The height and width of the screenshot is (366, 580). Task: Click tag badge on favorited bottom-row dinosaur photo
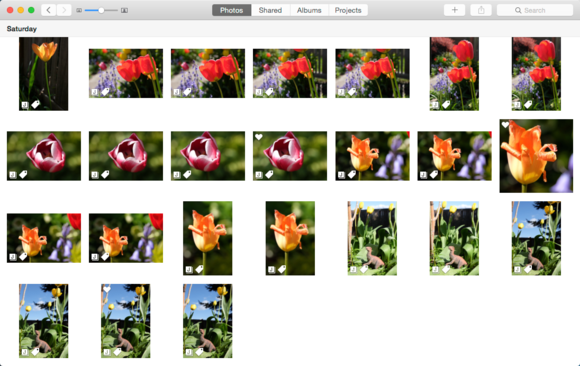(117, 352)
